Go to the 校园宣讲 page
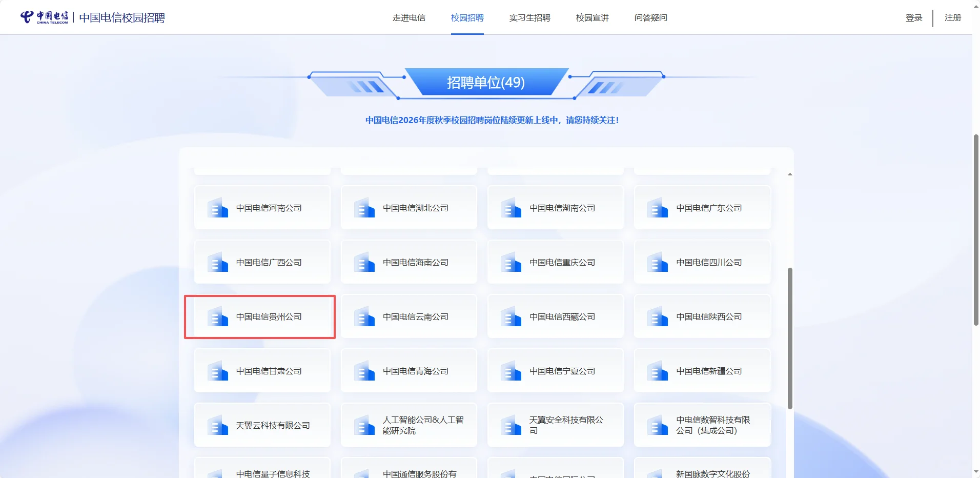980x478 pixels. coord(593,18)
